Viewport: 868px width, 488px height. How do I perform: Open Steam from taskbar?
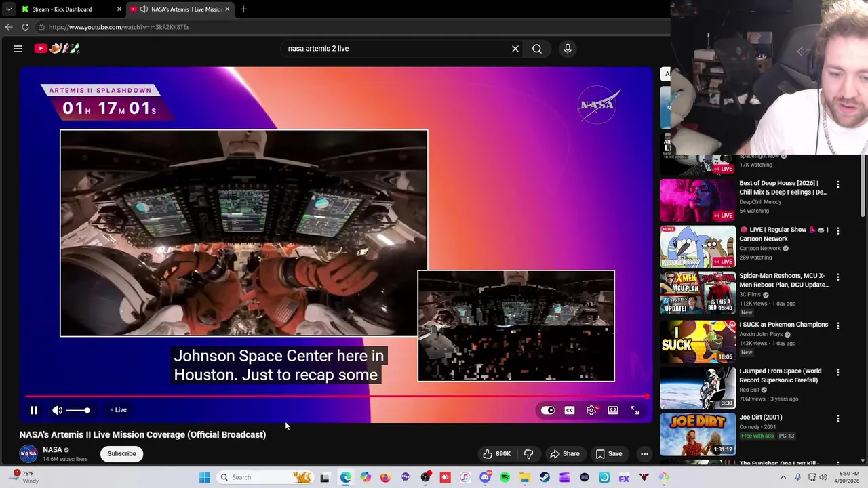(x=545, y=477)
